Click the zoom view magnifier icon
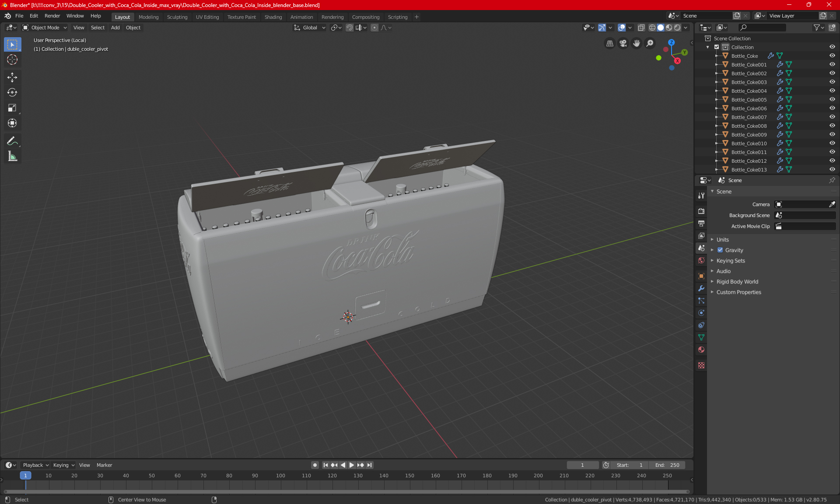Viewport: 840px width, 504px height. (650, 43)
